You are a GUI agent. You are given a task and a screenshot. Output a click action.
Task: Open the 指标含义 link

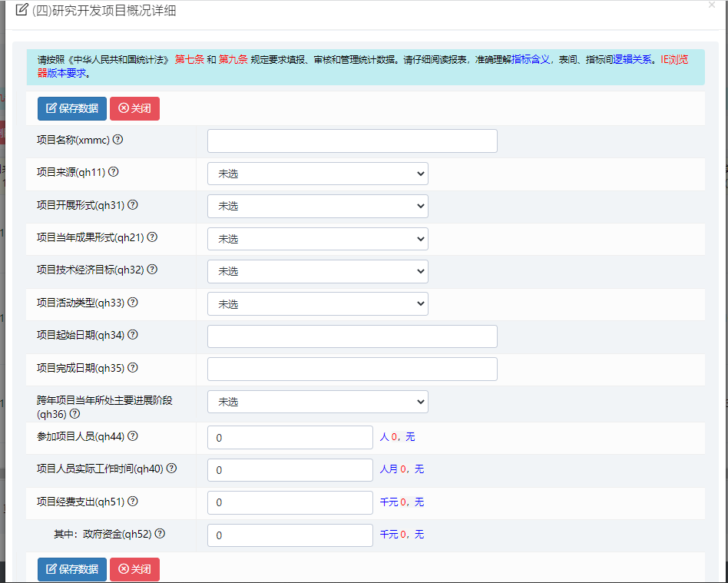click(x=531, y=59)
